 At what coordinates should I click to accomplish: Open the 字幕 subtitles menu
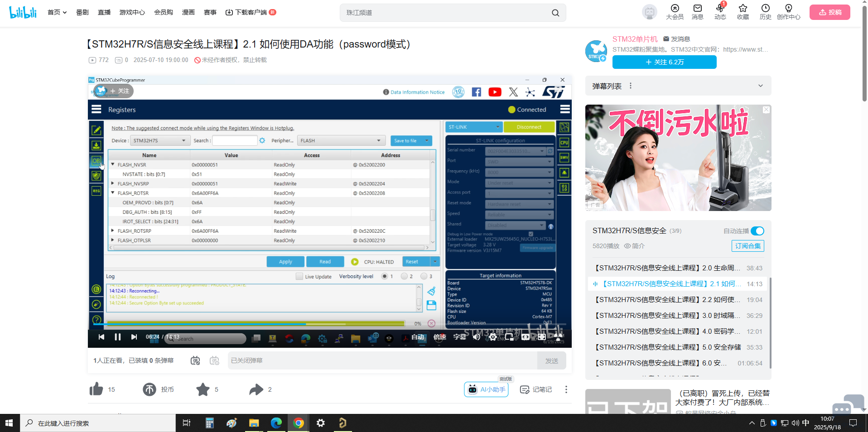point(460,337)
